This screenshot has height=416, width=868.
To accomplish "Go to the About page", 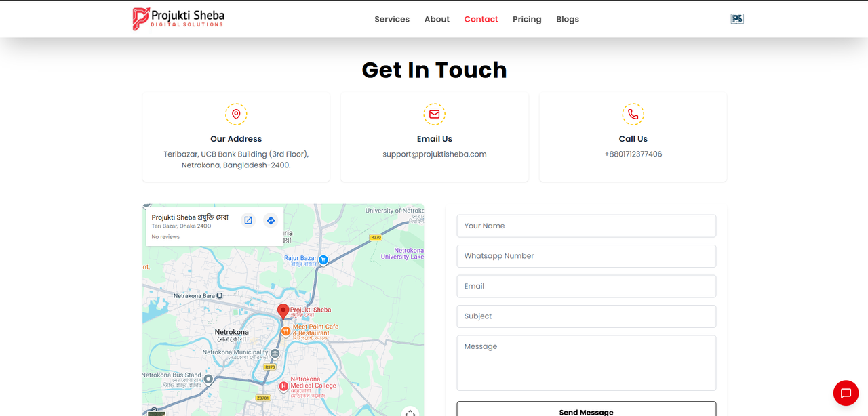I will coord(437,19).
